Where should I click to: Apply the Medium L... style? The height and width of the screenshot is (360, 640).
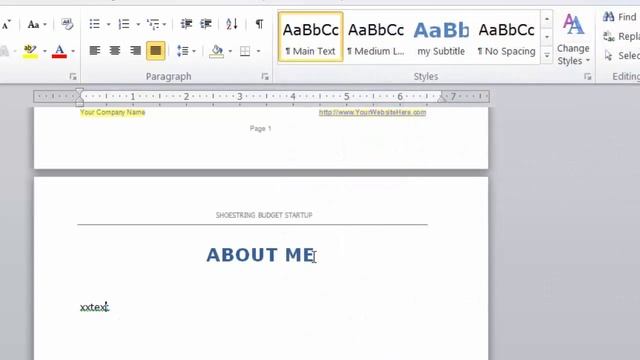click(376, 37)
